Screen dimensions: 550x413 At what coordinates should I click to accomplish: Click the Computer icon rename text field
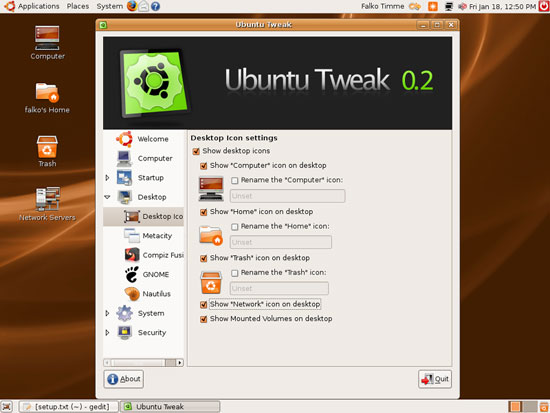[287, 196]
